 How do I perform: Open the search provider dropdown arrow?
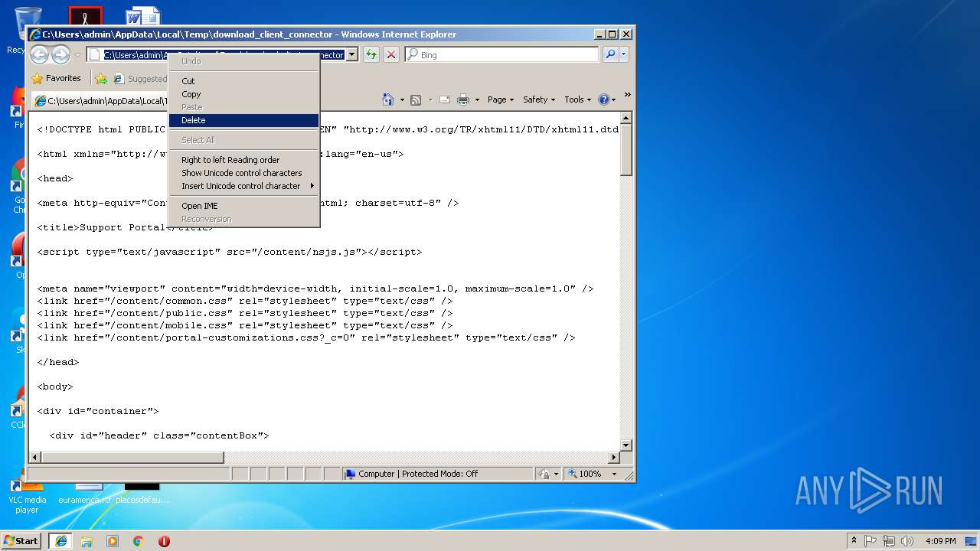click(x=625, y=54)
